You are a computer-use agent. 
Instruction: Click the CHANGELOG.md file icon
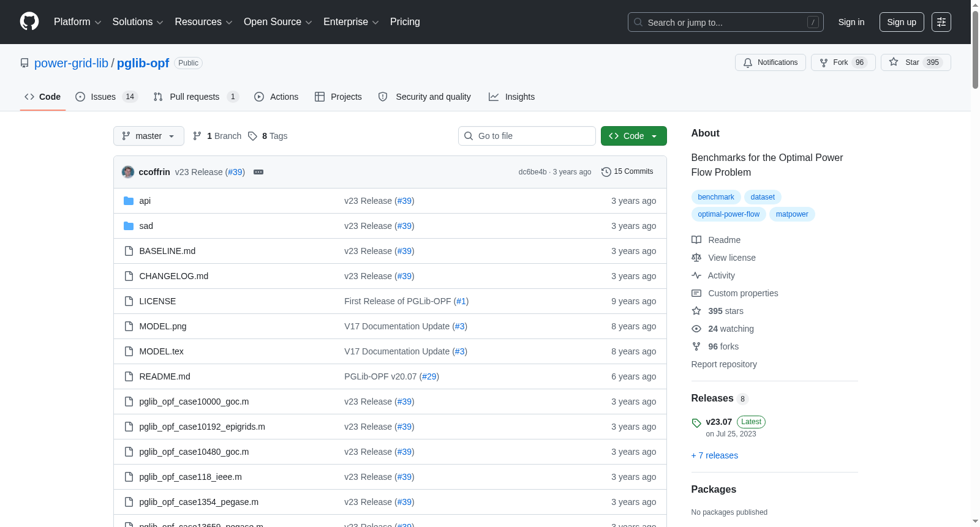coord(129,276)
